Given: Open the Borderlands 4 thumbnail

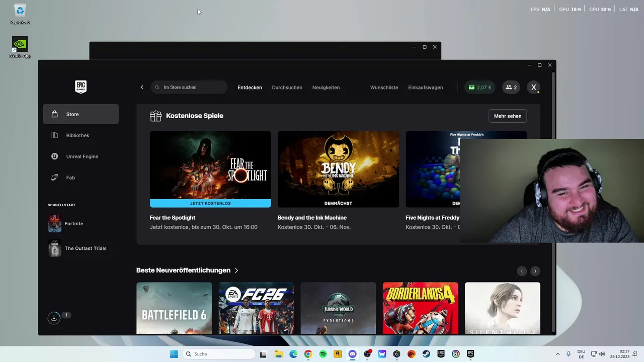Looking at the screenshot, I should point(420,308).
